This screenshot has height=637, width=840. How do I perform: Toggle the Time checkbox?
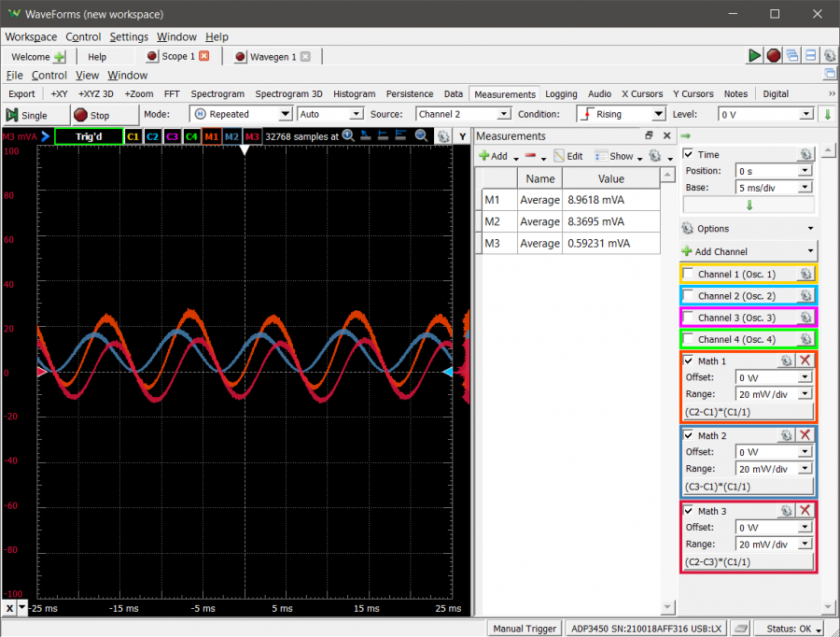689,154
